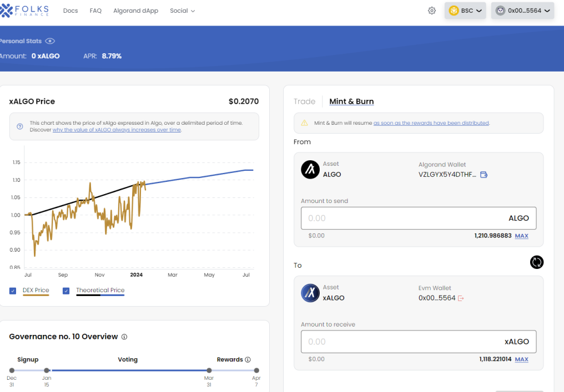Click info icon next to Rewards
The width and height of the screenshot is (564, 392).
pyautogui.click(x=248, y=360)
